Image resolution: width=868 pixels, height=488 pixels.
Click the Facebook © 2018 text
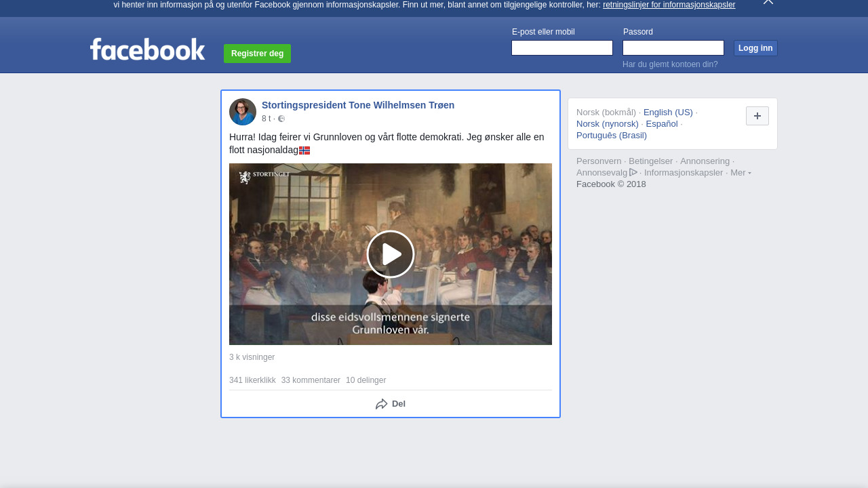point(611,184)
